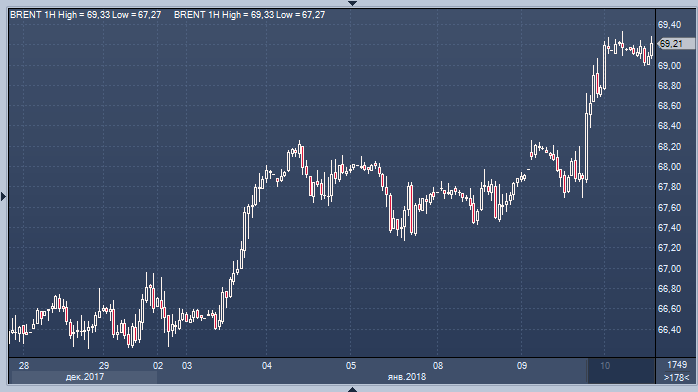Click the second BRENT 1H High/Low label
The width and height of the screenshot is (698, 392).
[249, 15]
